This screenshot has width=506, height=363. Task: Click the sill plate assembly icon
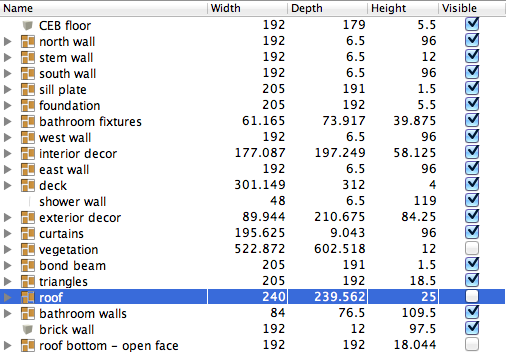28,90
